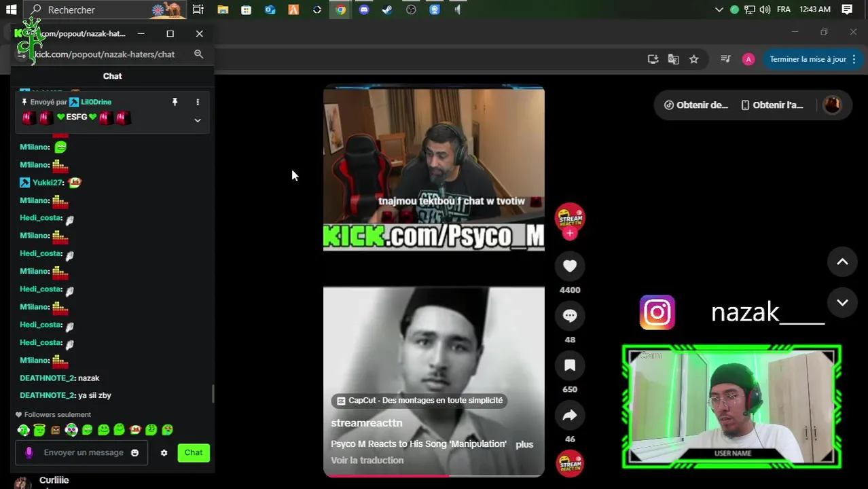The height and width of the screenshot is (489, 868).
Task: Click 'Obtenir l'a...' button with the phone icon
Action: pos(772,105)
